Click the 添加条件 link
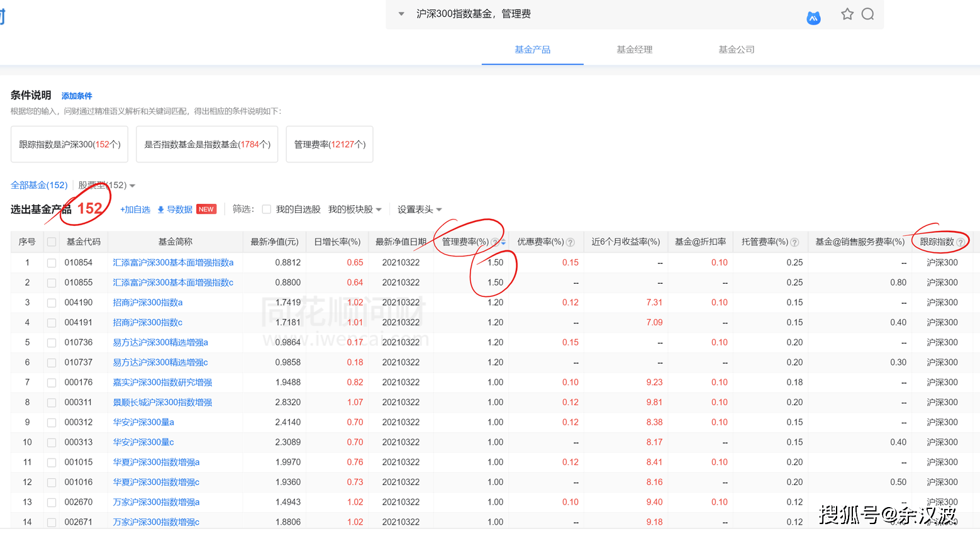980x536 pixels. (77, 96)
